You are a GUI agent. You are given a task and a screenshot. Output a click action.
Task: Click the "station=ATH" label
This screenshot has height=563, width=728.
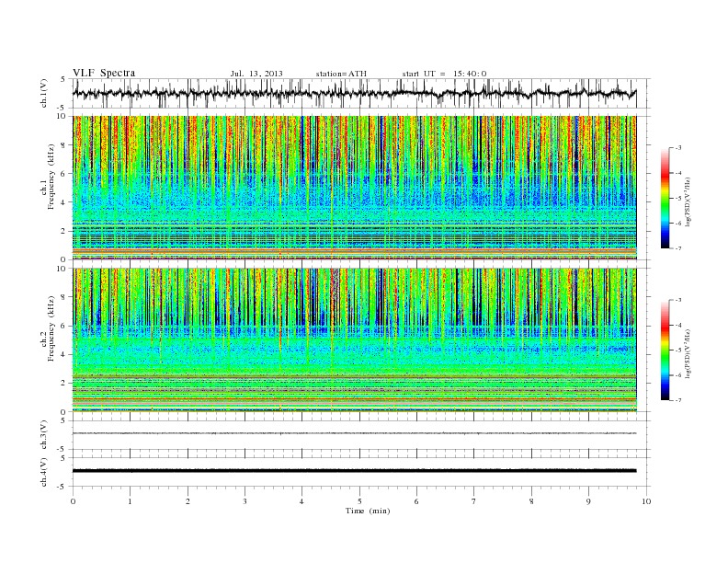[x=341, y=74]
